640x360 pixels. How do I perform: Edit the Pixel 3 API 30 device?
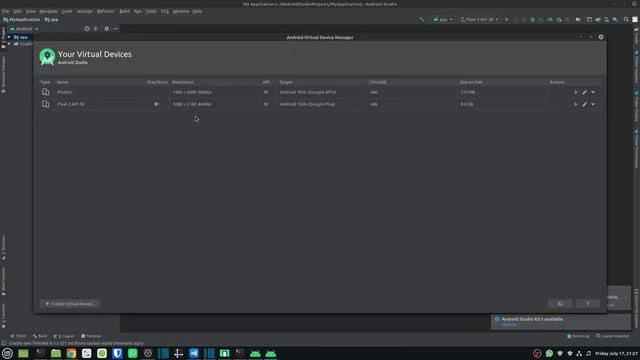click(584, 104)
